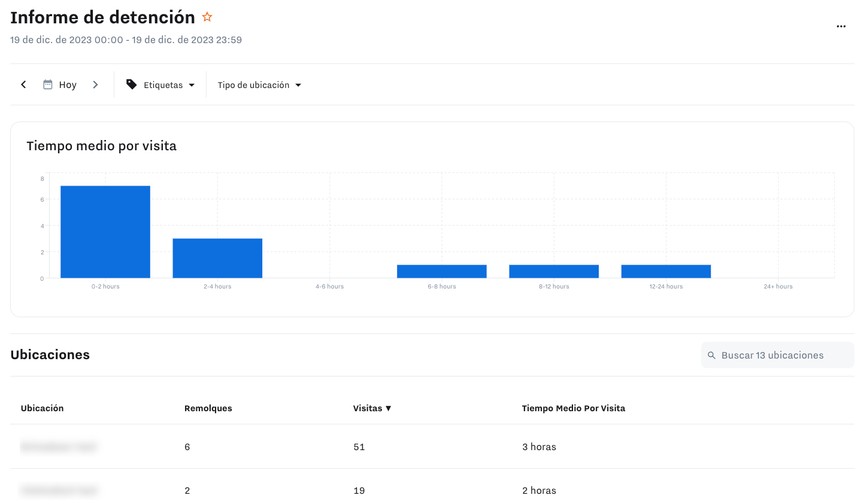The height and width of the screenshot is (504, 861).
Task: Favorite the report with the star icon
Action: [x=207, y=17]
